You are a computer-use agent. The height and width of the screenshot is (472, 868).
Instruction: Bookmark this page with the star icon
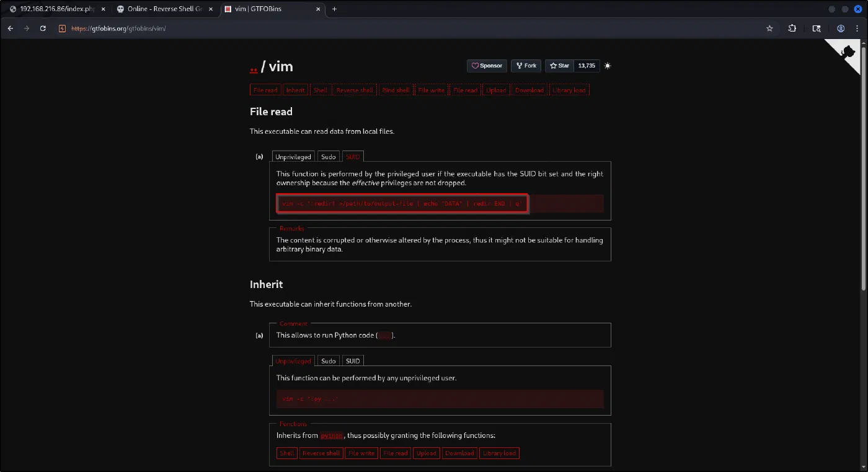(769, 28)
